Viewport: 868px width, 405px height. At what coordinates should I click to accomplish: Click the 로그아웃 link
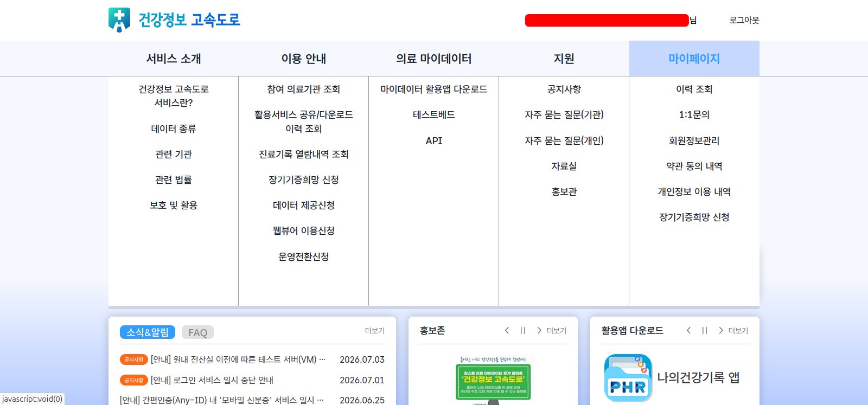click(x=744, y=20)
